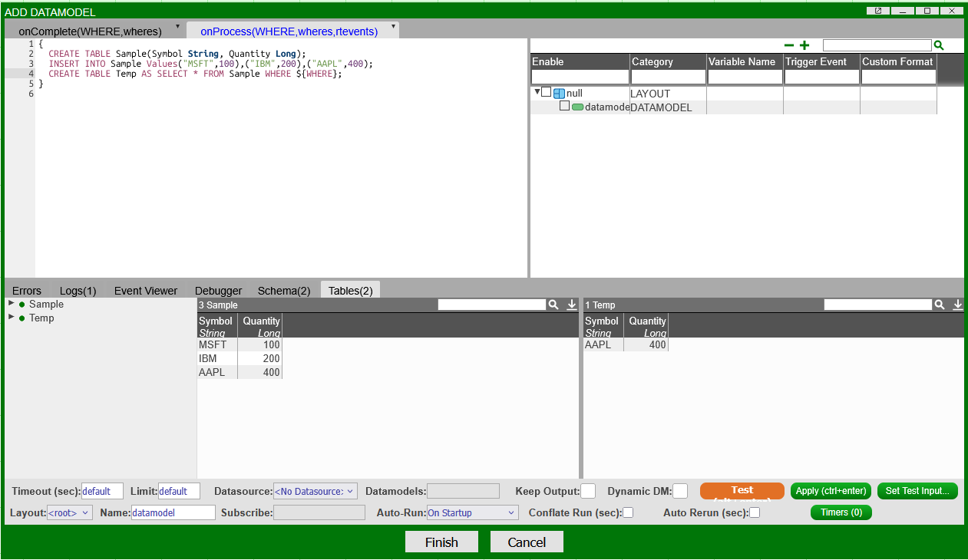This screenshot has height=560, width=968.
Task: Click download arrow icon for Sample table
Action: 572,305
